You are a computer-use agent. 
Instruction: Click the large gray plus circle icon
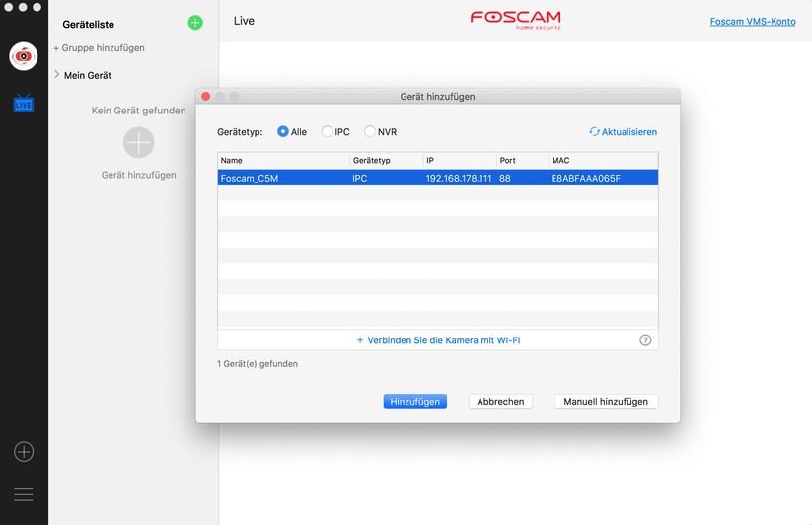pos(139,142)
